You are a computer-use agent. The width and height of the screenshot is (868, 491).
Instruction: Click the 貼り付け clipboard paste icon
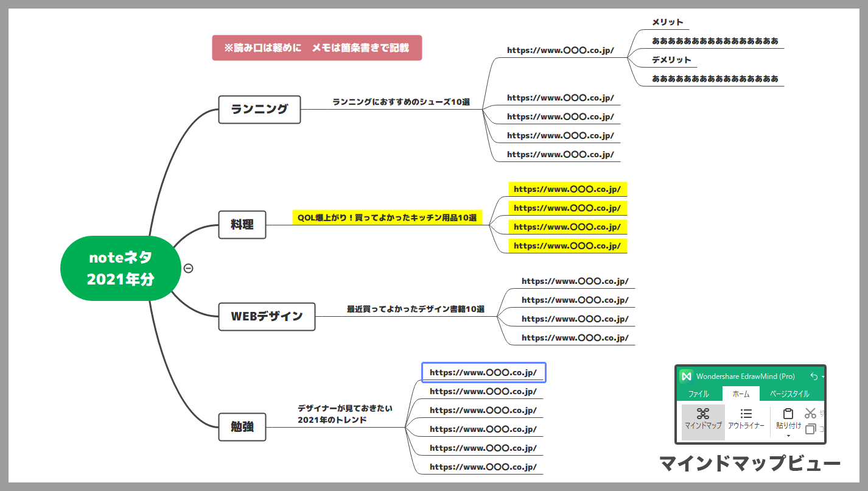[x=788, y=414]
